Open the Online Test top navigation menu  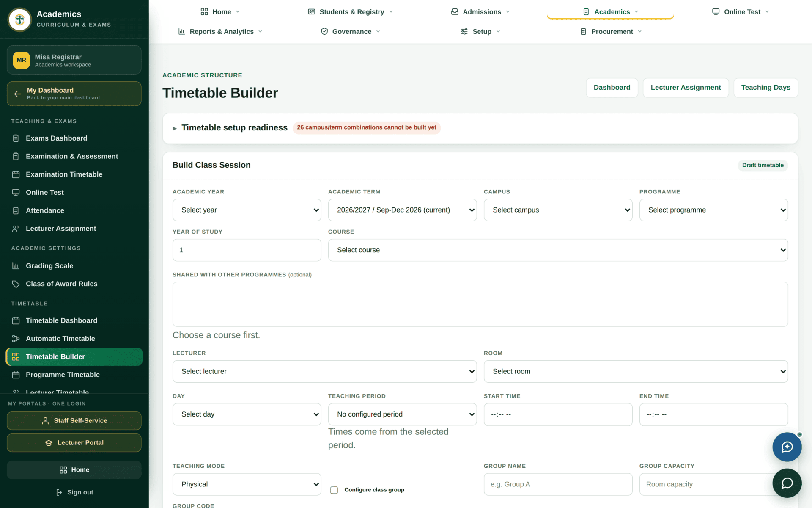740,12
